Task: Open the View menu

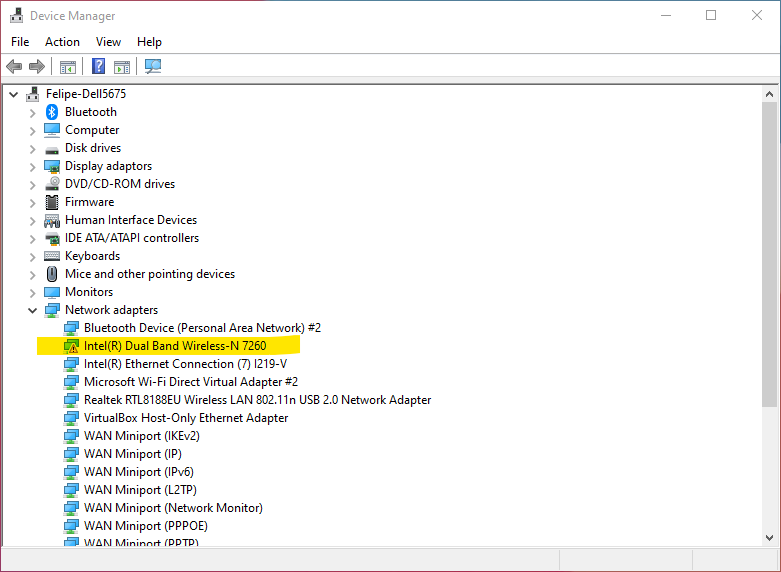Action: (x=108, y=42)
